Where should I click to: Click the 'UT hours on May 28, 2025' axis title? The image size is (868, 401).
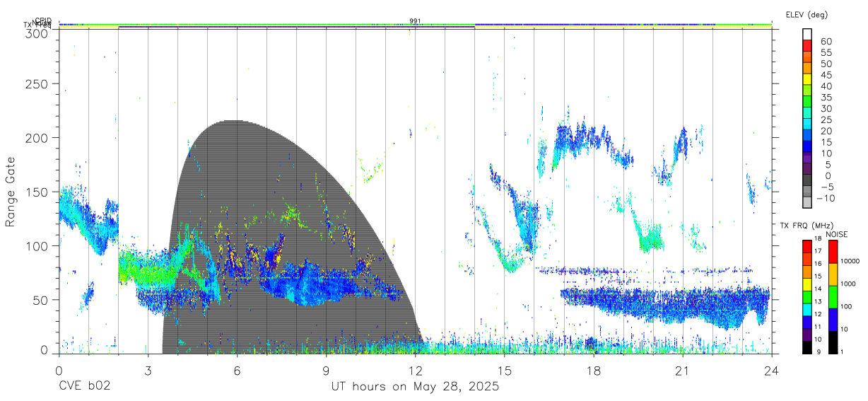416,388
